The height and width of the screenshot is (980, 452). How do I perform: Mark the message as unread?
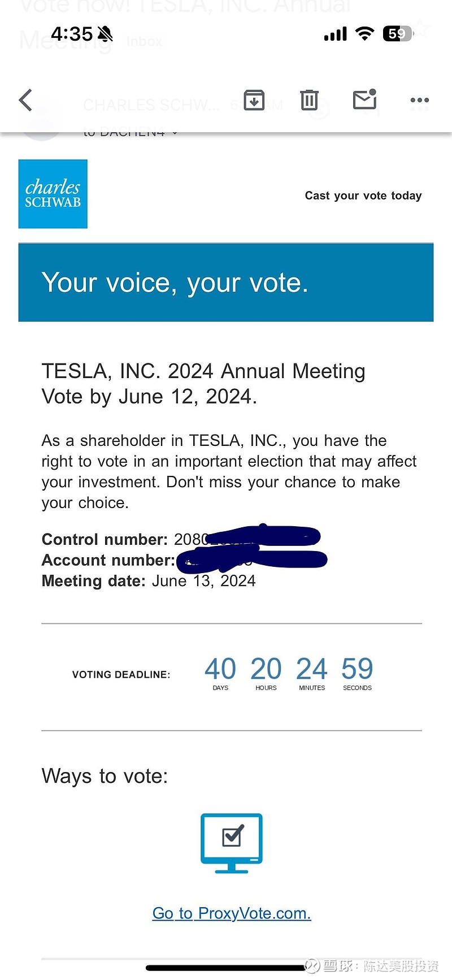click(x=364, y=100)
